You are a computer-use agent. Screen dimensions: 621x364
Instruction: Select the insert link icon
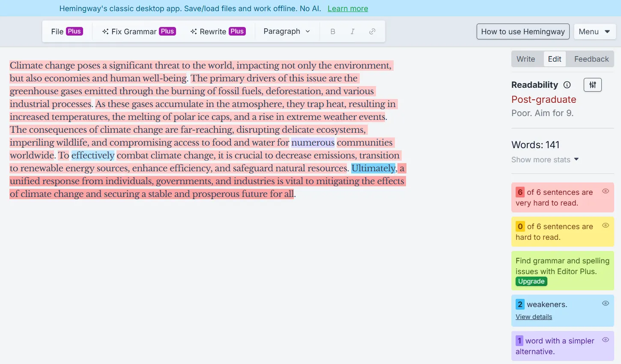(x=372, y=31)
